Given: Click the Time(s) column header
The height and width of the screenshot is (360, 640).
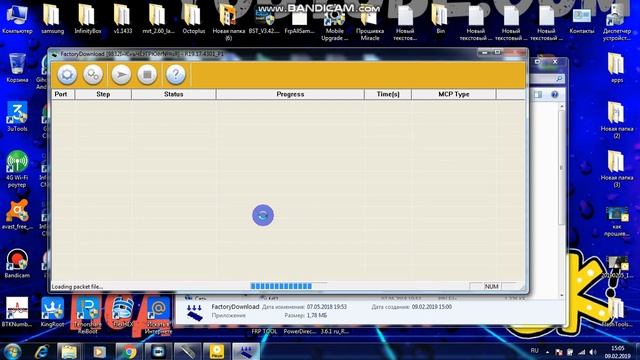Looking at the screenshot, I should coord(388,94).
